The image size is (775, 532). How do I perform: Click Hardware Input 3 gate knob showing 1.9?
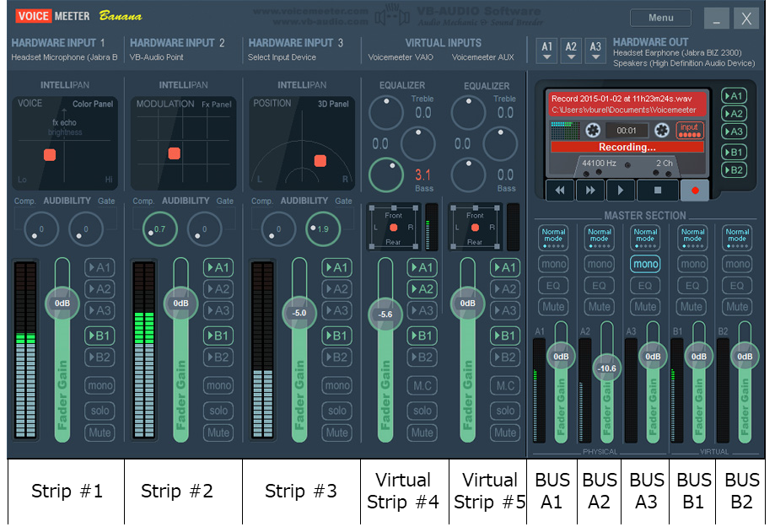point(323,229)
